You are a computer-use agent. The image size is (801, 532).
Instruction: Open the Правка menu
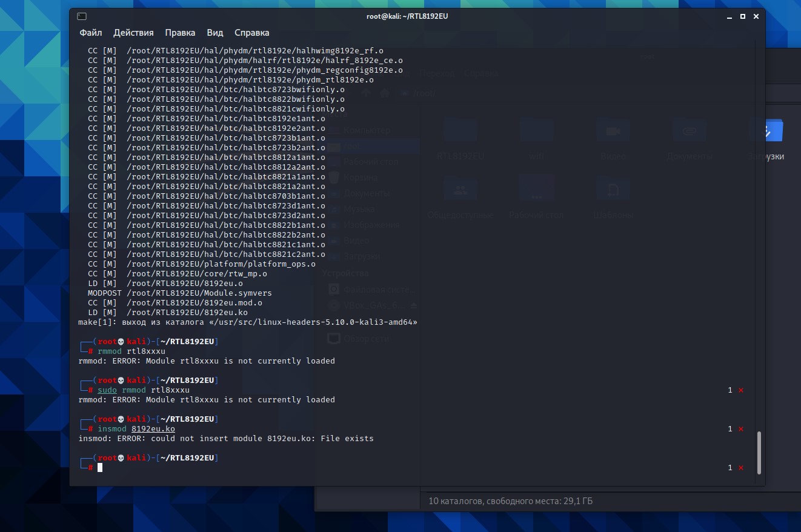pos(180,33)
